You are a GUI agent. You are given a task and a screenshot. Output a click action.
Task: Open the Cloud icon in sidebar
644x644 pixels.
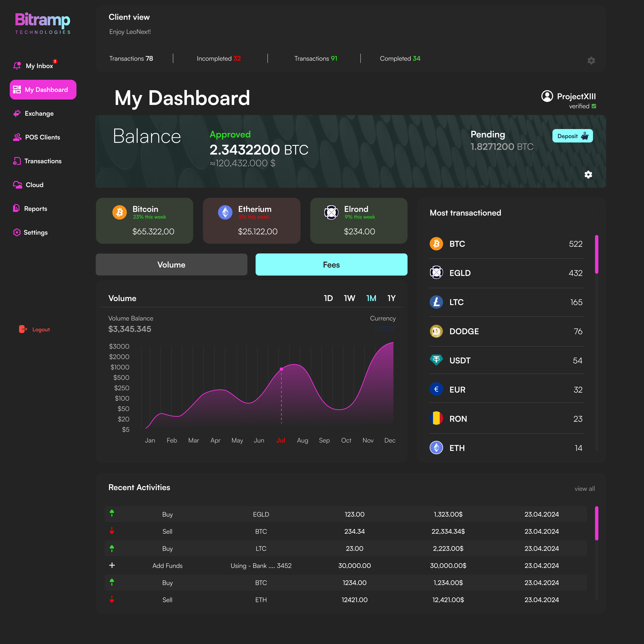click(17, 185)
